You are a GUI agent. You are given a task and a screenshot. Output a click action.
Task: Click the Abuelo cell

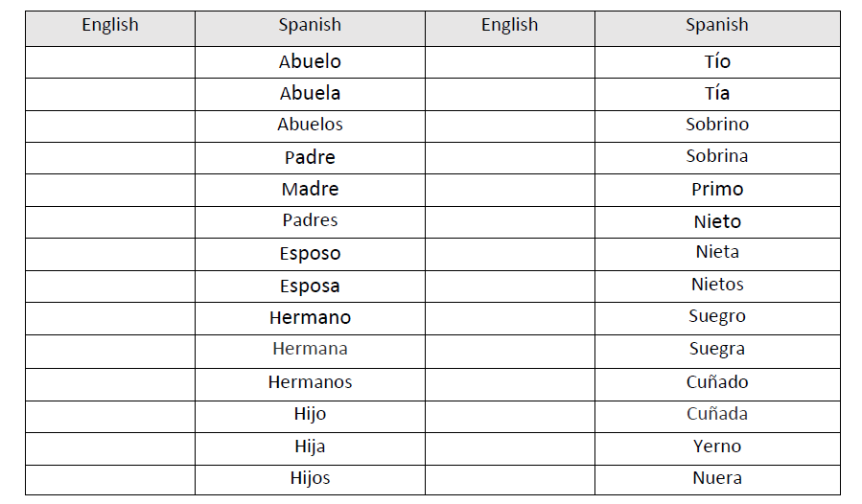coord(310,61)
